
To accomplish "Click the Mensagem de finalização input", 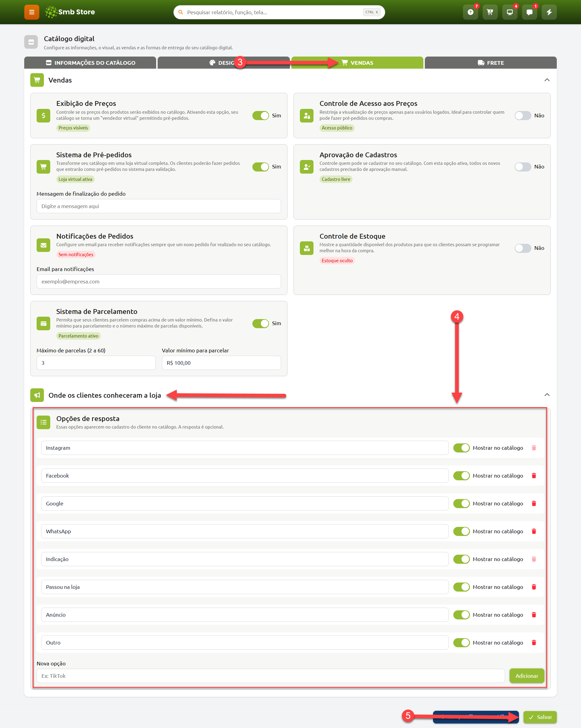I will pyautogui.click(x=159, y=206).
